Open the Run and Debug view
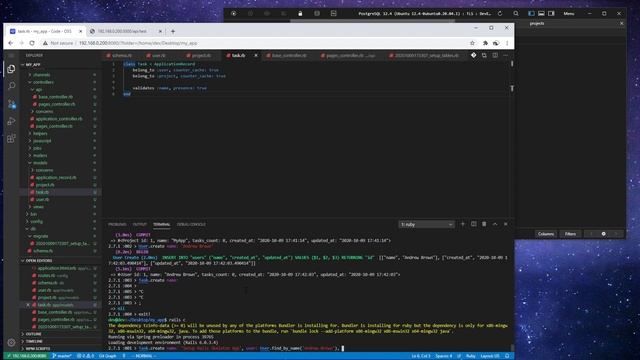The image size is (640, 360). [x=11, y=121]
